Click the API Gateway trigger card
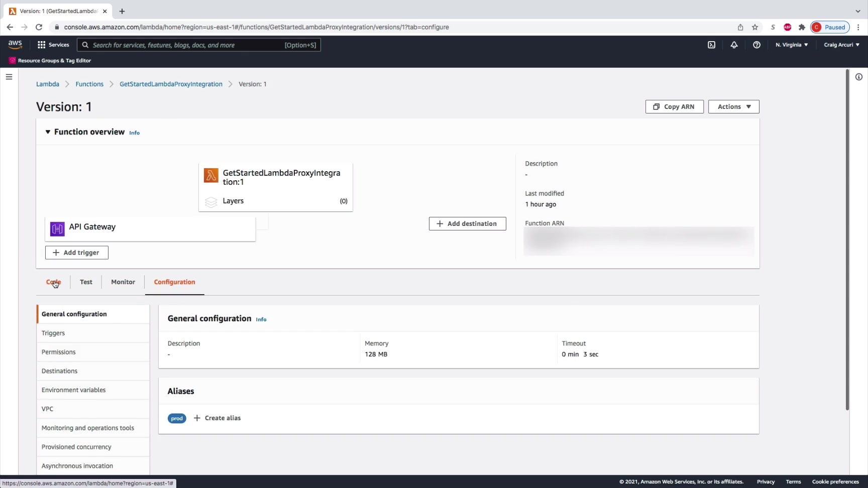 (x=150, y=229)
